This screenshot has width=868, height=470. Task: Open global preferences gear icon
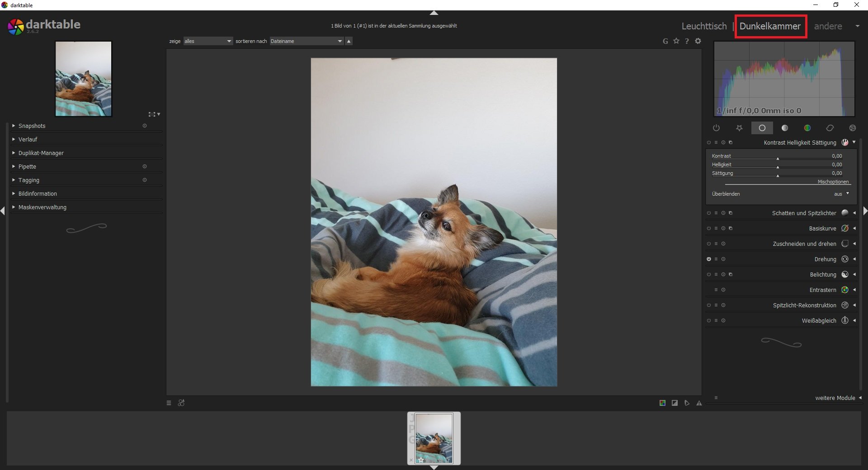pyautogui.click(x=698, y=41)
